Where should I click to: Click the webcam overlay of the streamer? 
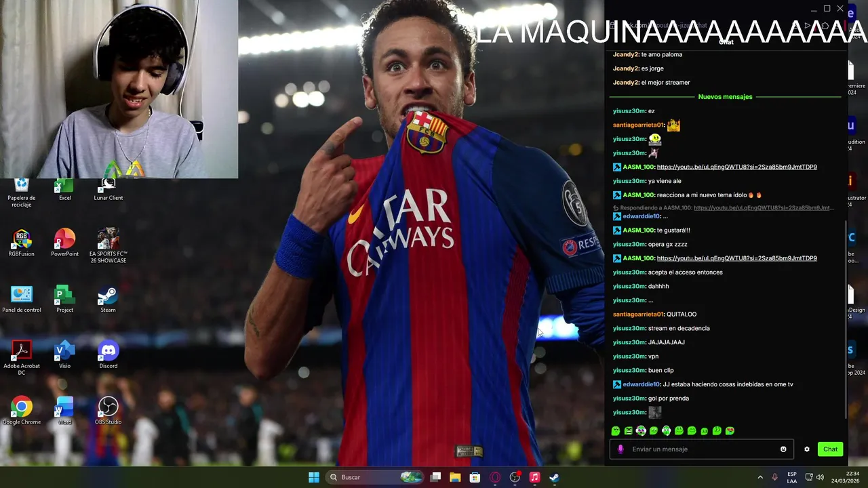[119, 89]
